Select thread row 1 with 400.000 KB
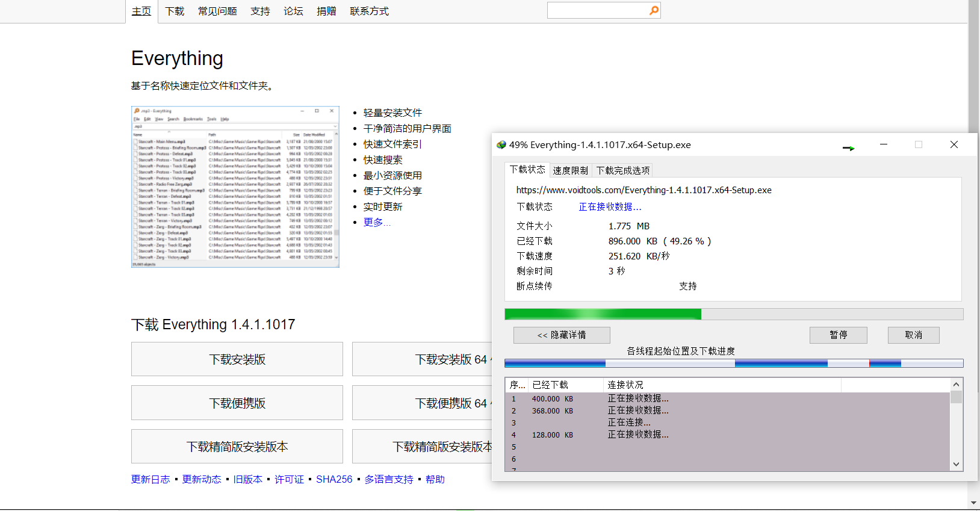The image size is (980, 511). click(727, 398)
